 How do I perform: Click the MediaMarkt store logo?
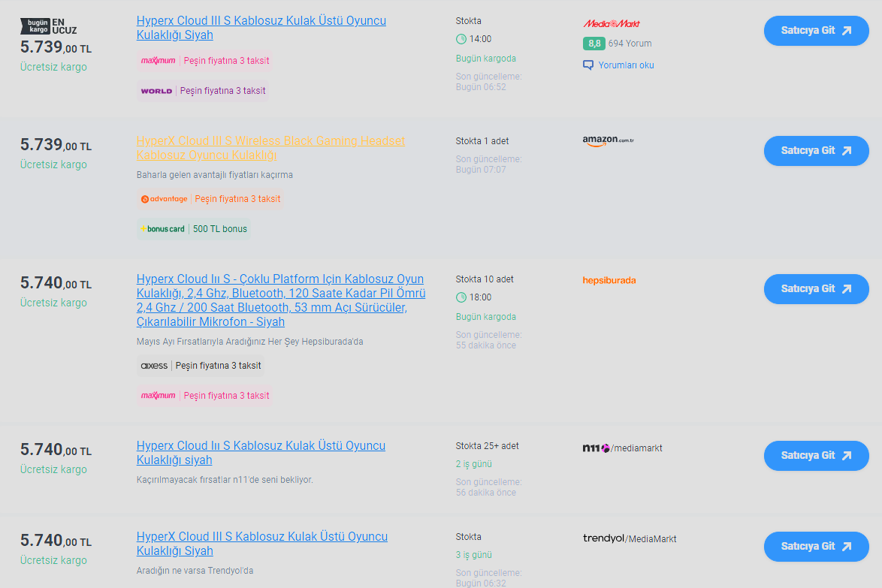(x=612, y=23)
